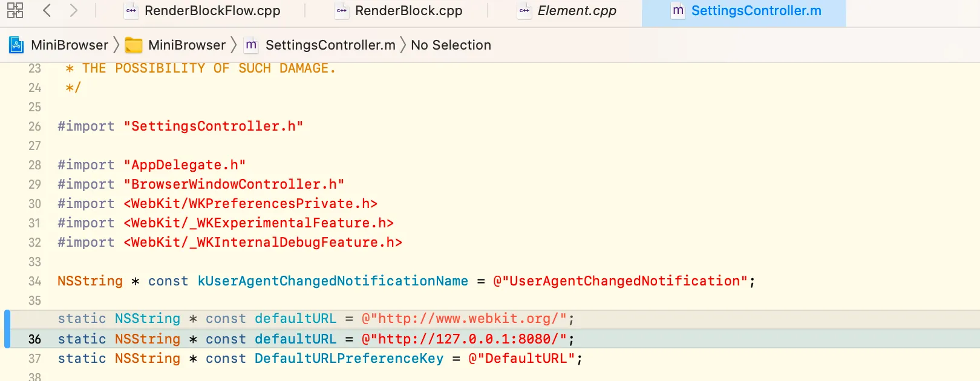Switch to the RenderBlock.cpp tab

click(408, 11)
